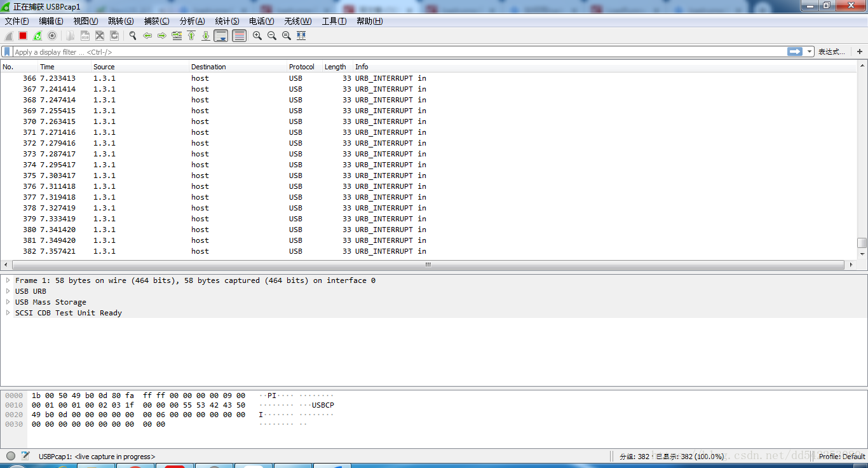The width and height of the screenshot is (868, 468).
Task: Open the 统计(S) menu
Action: pos(227,21)
